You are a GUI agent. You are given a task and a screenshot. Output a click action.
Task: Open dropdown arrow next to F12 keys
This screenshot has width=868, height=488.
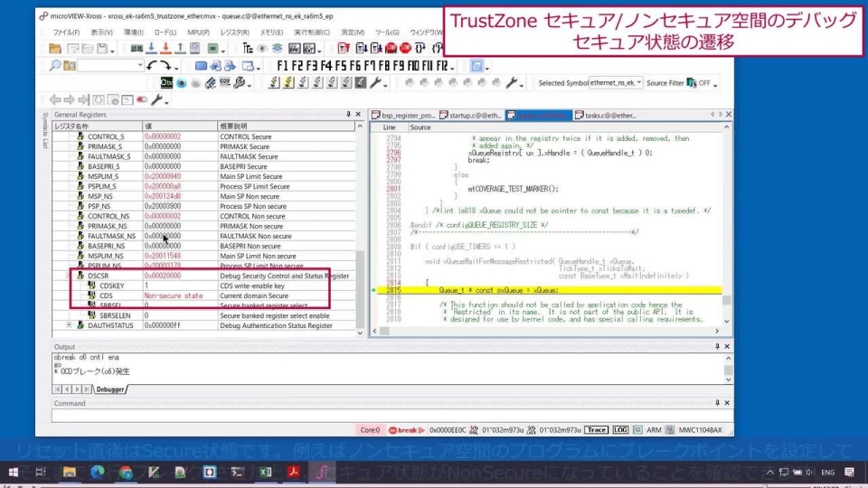[x=452, y=68]
